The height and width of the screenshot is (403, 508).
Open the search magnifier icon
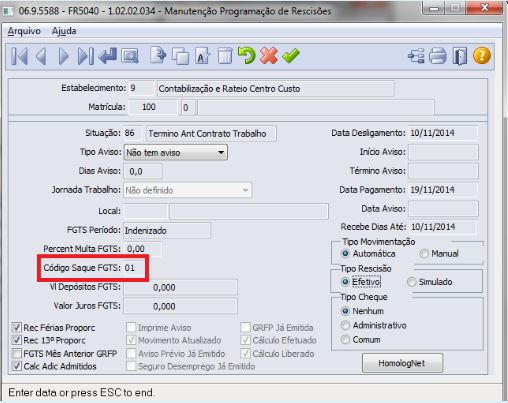pyautogui.click(x=130, y=56)
